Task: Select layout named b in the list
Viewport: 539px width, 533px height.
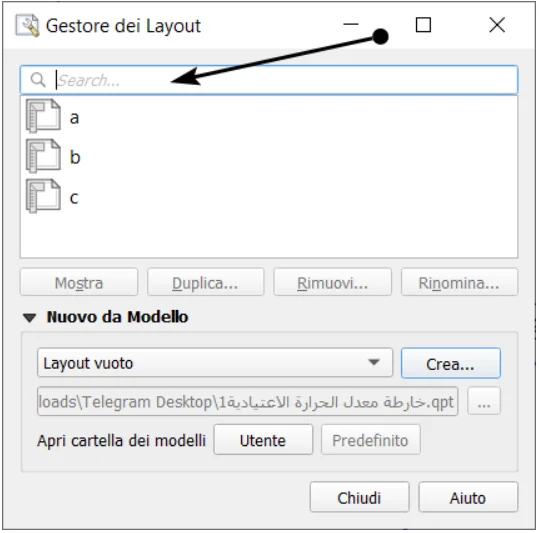Action: pos(269,156)
